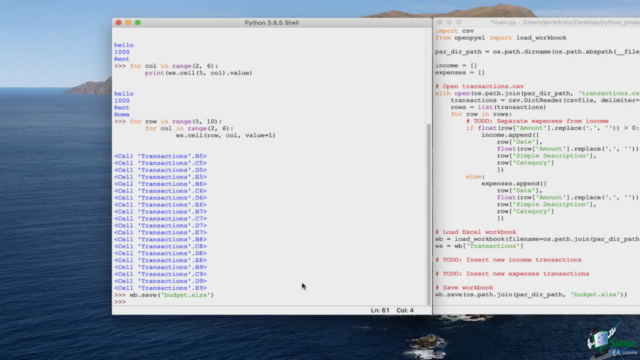Click the <Cell 'Transactions'.E7> output line

pos(160,232)
